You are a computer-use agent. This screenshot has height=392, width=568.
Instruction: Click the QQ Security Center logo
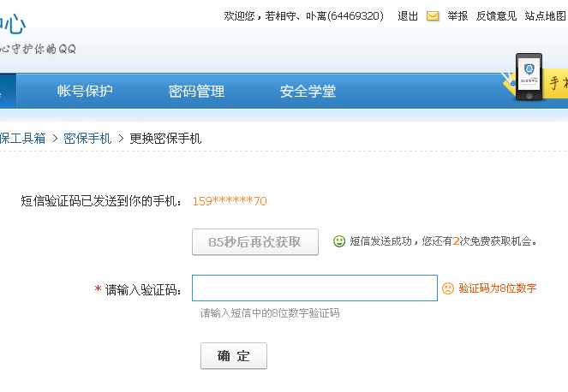tap(38, 34)
